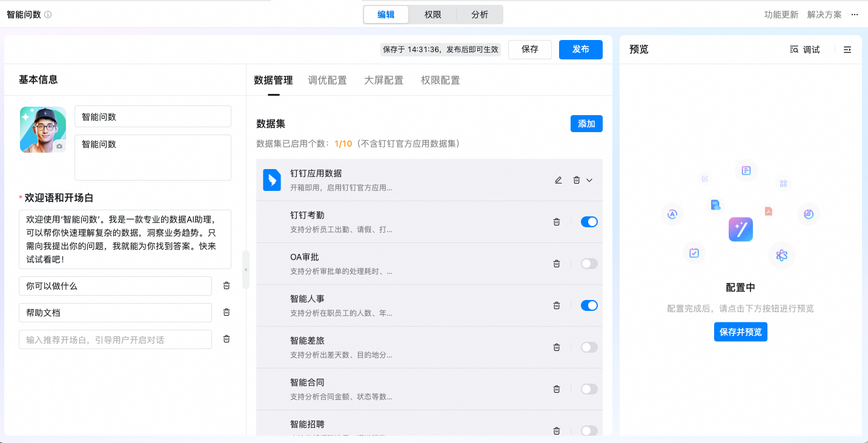Switch to the 编辑 tab
The height and width of the screenshot is (443, 868).
pos(386,15)
